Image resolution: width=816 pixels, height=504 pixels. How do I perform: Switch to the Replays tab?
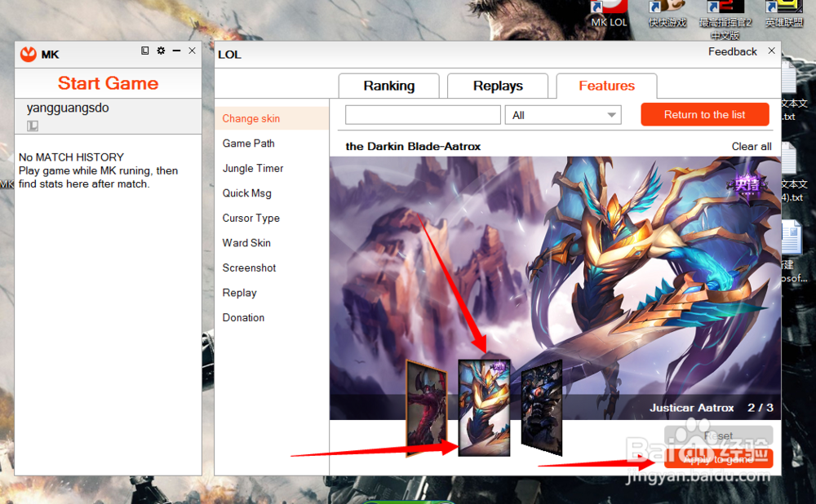tap(498, 86)
